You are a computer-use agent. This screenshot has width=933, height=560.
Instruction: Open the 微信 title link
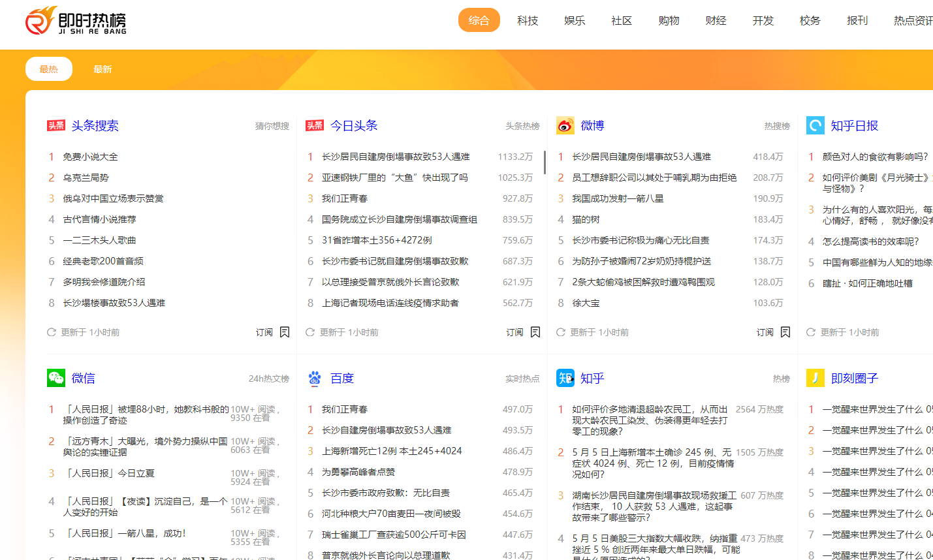pyautogui.click(x=84, y=378)
